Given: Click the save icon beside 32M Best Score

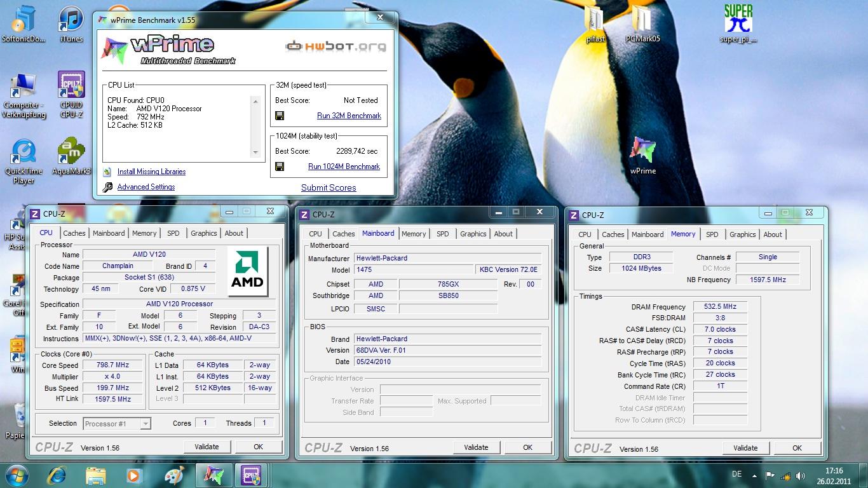Looking at the screenshot, I should (x=280, y=116).
